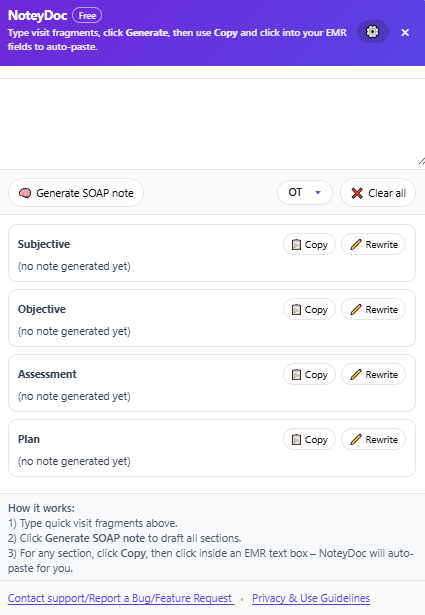Rewrite the Objective section
The height and width of the screenshot is (615, 425).
tap(373, 309)
